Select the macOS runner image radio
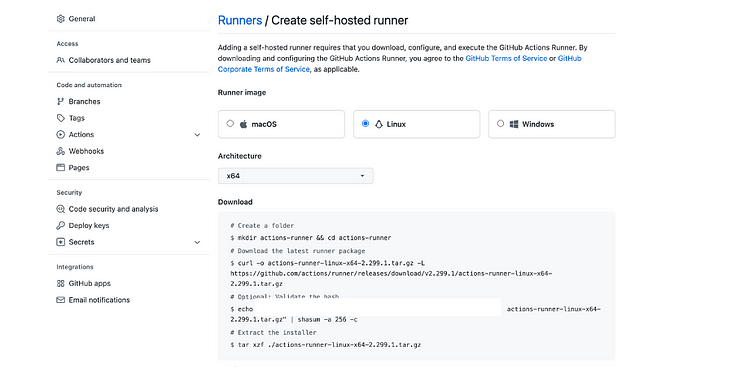 (230, 124)
